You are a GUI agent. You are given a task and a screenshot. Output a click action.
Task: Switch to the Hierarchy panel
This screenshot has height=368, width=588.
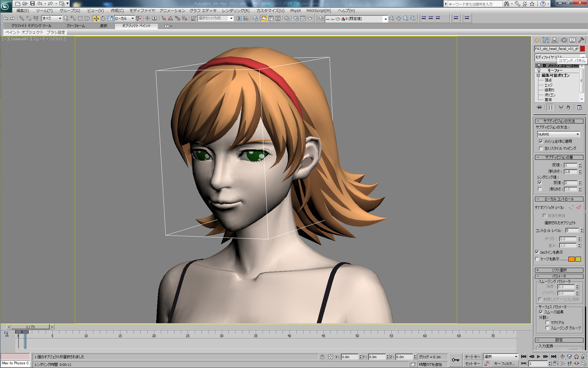tap(554, 40)
